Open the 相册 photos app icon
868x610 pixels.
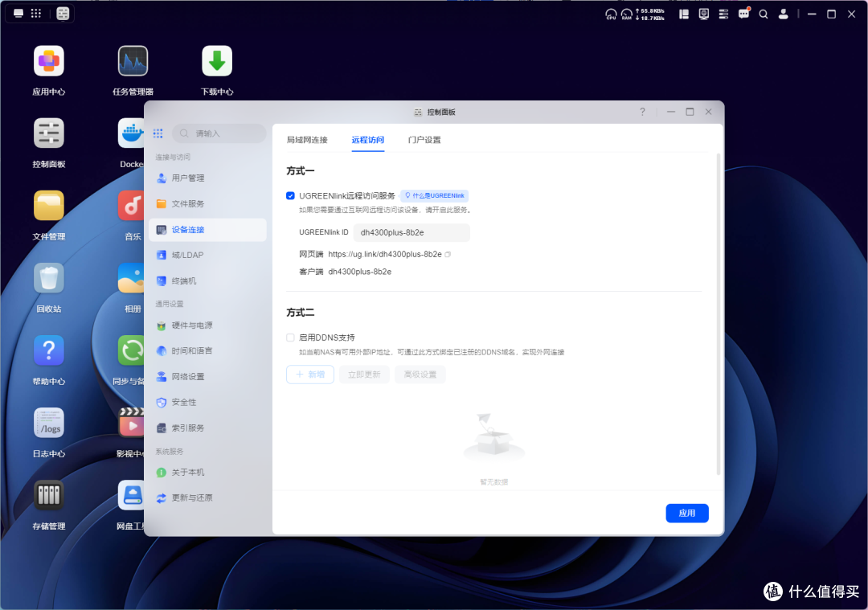(x=131, y=278)
